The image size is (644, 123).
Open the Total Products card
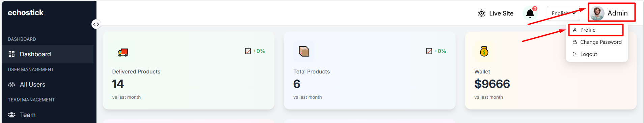(370, 70)
